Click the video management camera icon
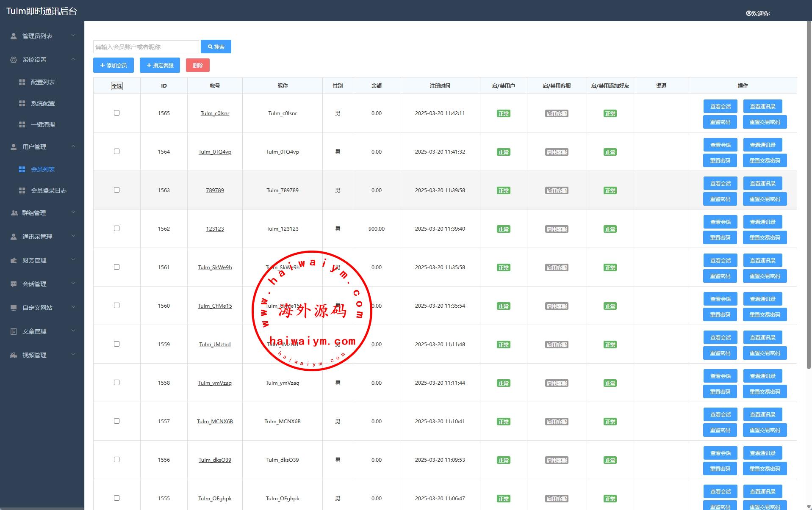812x510 pixels. coord(14,355)
